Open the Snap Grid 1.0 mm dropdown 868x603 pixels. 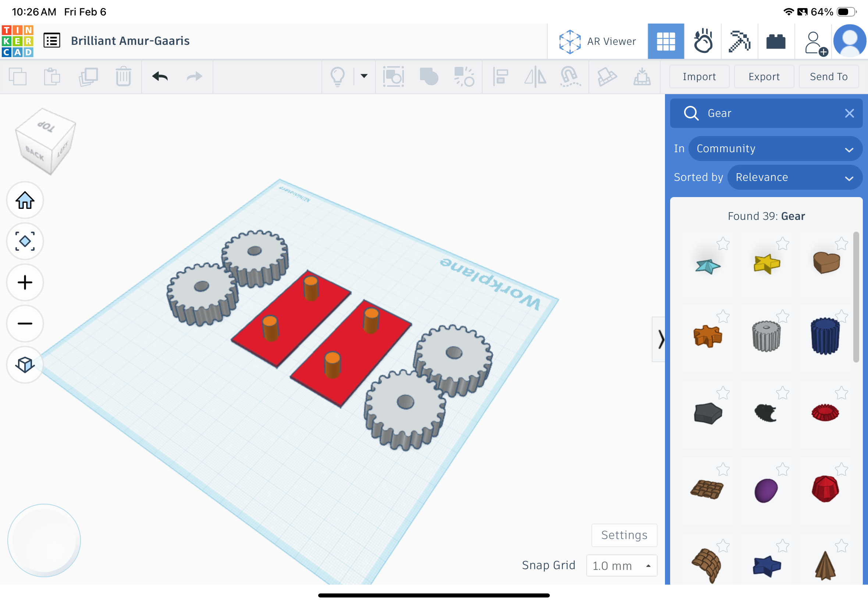[x=622, y=565]
